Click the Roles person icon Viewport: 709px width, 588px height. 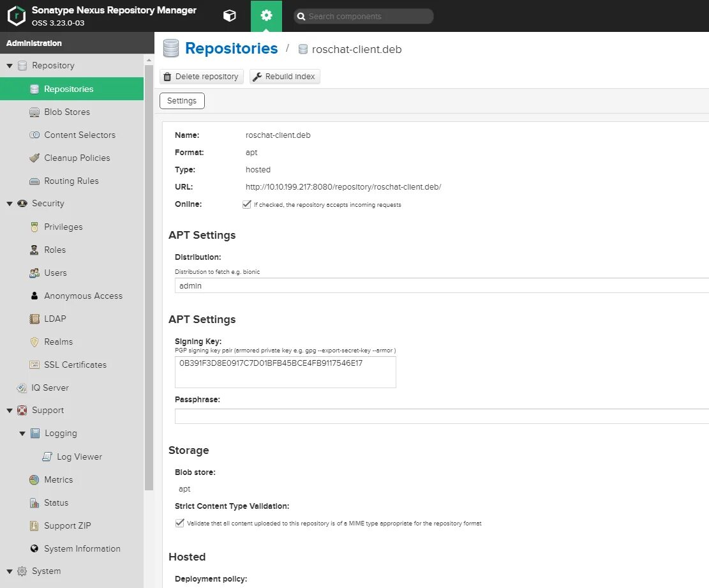tap(34, 250)
